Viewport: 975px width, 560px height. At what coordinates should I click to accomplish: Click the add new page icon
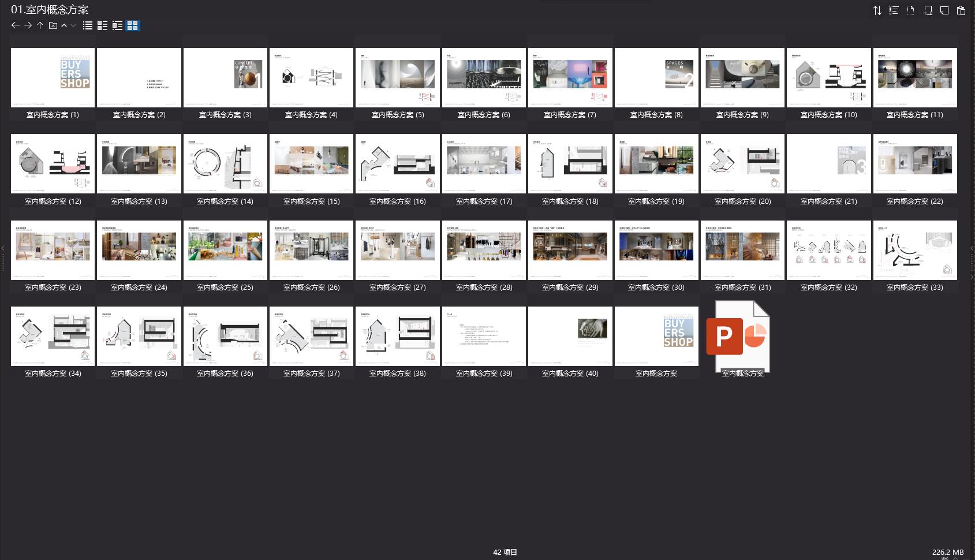click(x=928, y=10)
